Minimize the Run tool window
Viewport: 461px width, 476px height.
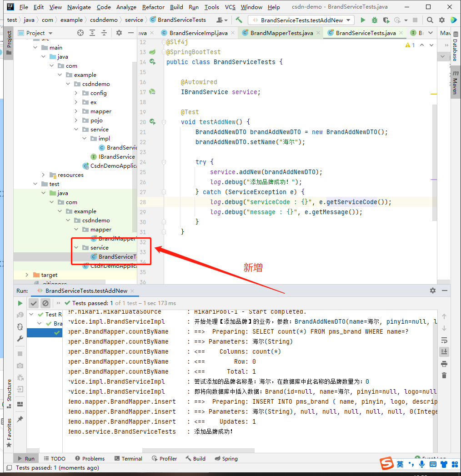click(445, 291)
